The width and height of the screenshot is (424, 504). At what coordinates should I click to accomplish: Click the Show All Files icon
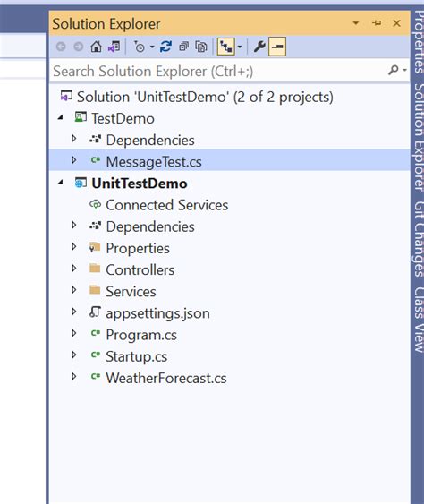pos(201,47)
